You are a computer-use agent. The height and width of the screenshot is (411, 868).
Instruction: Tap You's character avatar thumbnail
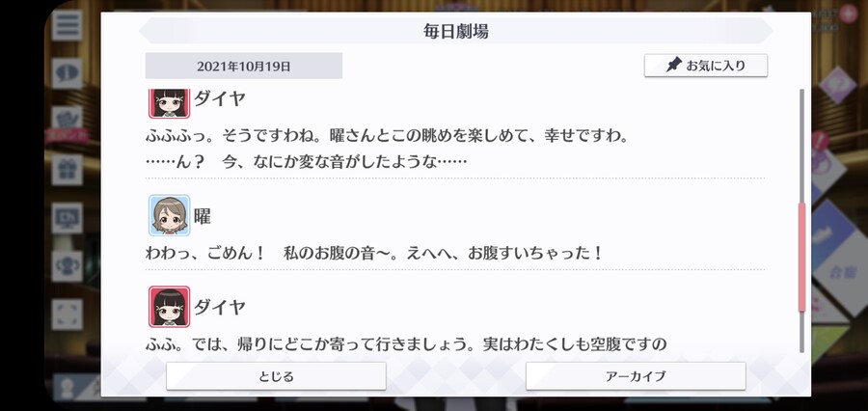170,215
